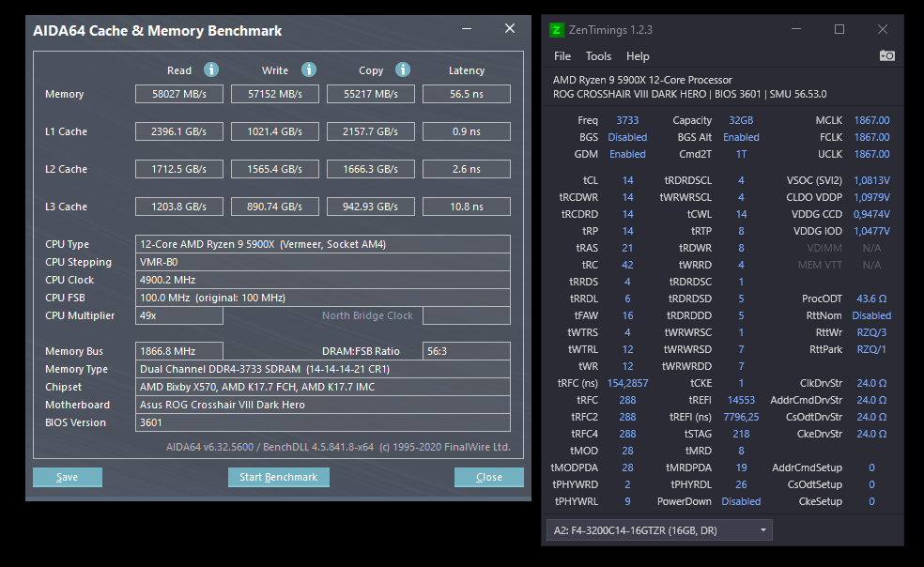Click L3 Cache Latency value 10.8 ns
The width and height of the screenshot is (924, 567).
click(x=466, y=207)
